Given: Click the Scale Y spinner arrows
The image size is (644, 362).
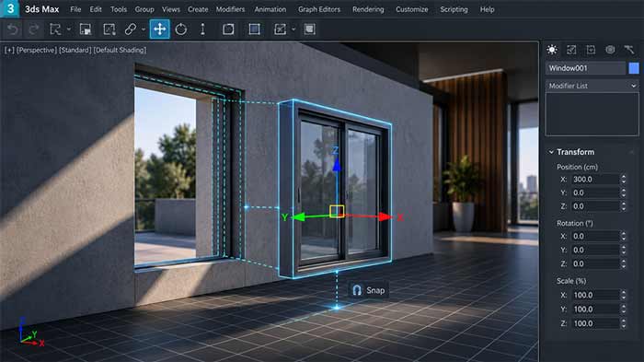Looking at the screenshot, I should [624, 309].
